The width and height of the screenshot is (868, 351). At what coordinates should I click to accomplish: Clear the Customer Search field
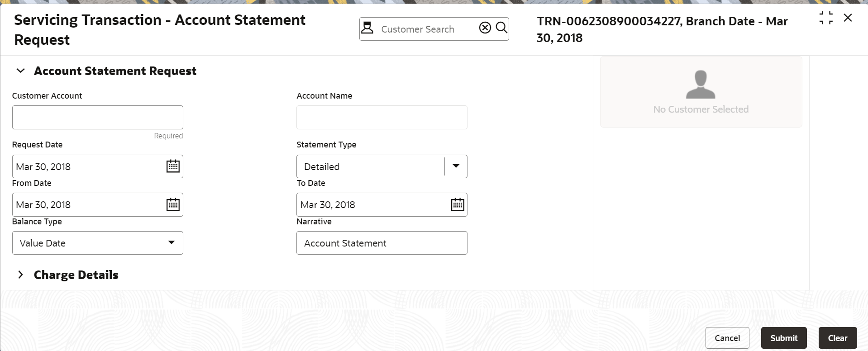485,28
